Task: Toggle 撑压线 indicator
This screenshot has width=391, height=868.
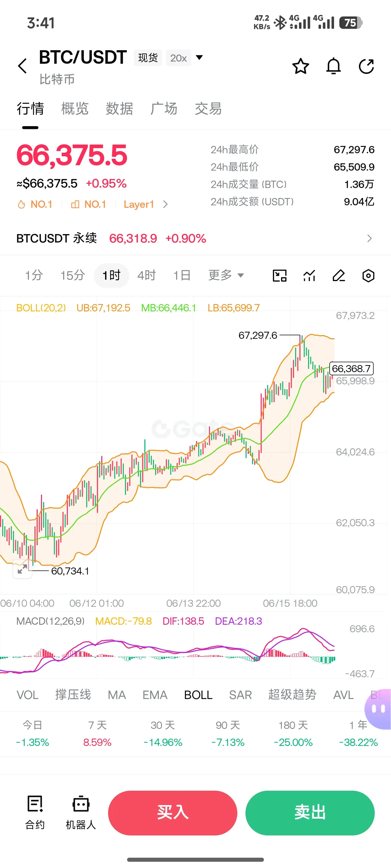Action: (x=73, y=695)
